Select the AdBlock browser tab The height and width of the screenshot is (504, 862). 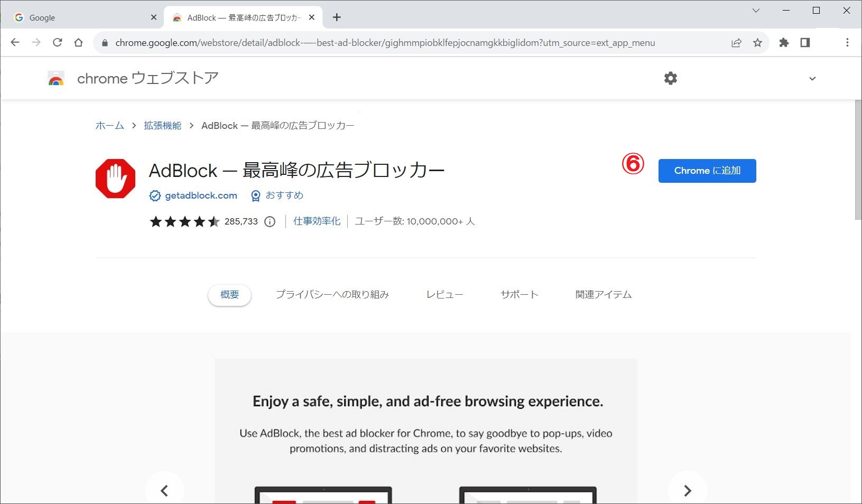tap(244, 17)
